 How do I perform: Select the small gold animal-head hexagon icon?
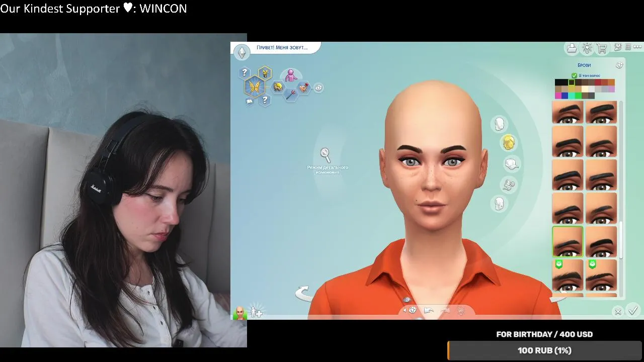coord(265,73)
